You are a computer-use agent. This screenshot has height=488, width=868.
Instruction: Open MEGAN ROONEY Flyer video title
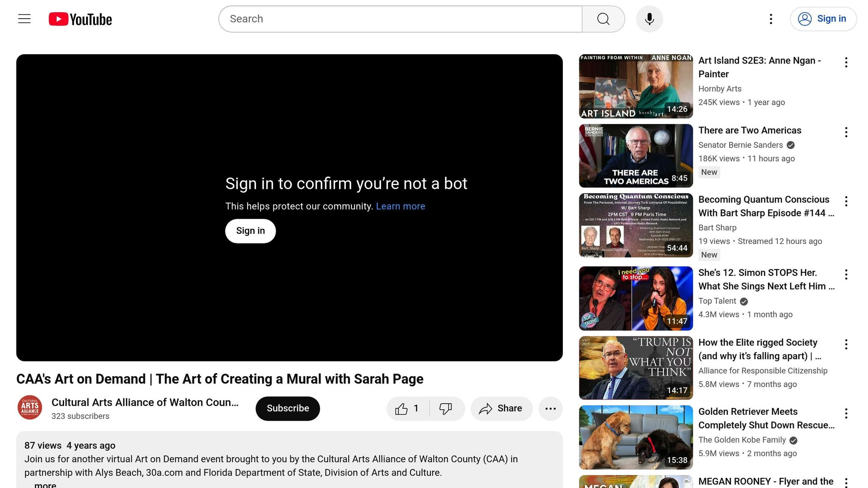click(766, 482)
